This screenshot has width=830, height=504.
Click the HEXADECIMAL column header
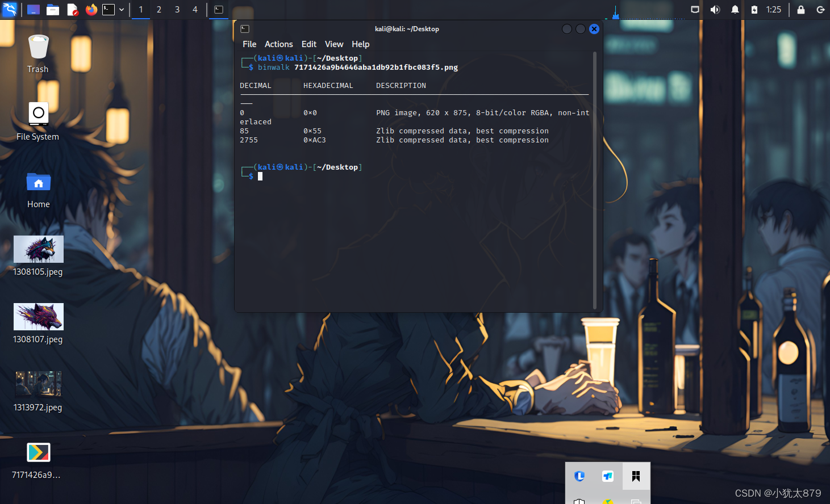point(328,86)
